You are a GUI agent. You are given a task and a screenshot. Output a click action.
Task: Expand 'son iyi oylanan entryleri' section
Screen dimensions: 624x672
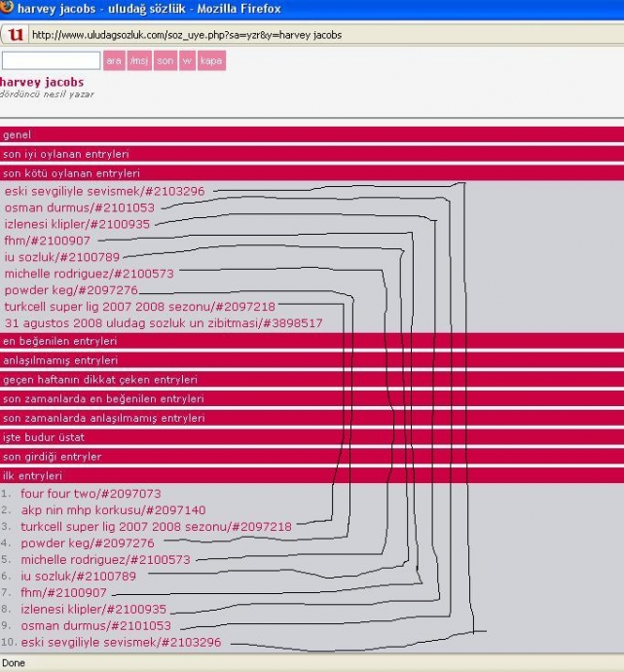point(312,154)
